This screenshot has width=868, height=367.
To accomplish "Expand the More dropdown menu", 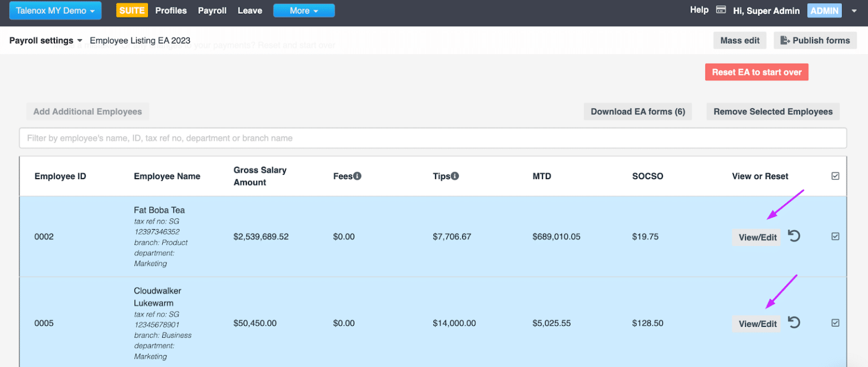I will (303, 11).
